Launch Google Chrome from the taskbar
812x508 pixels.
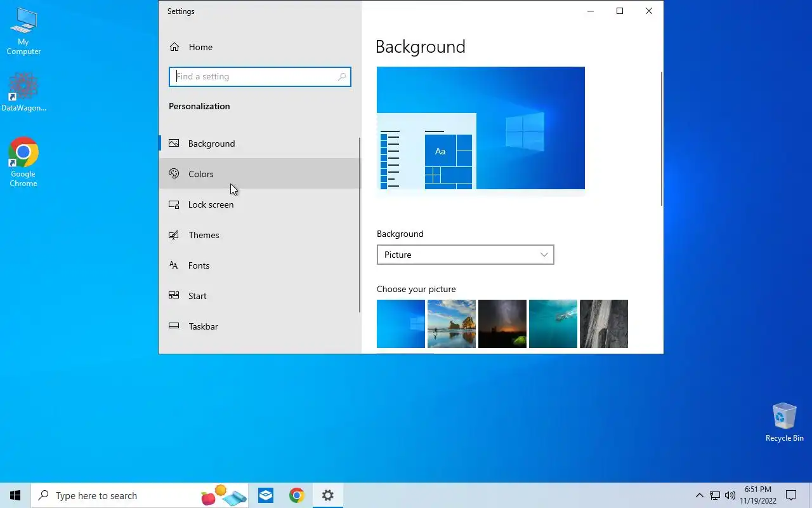(296, 495)
